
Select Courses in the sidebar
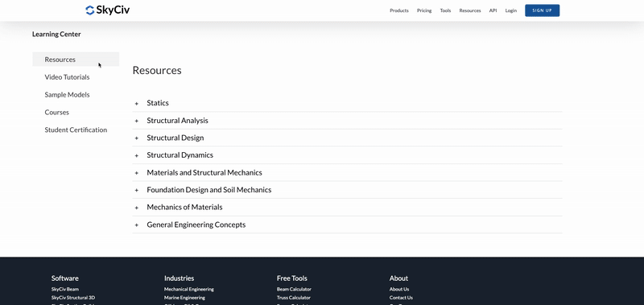[56, 112]
